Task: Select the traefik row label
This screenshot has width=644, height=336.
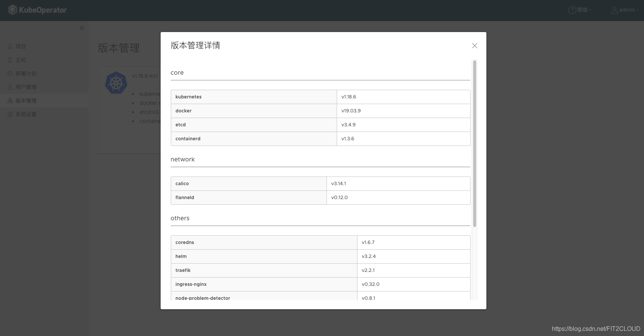Action: (x=183, y=270)
